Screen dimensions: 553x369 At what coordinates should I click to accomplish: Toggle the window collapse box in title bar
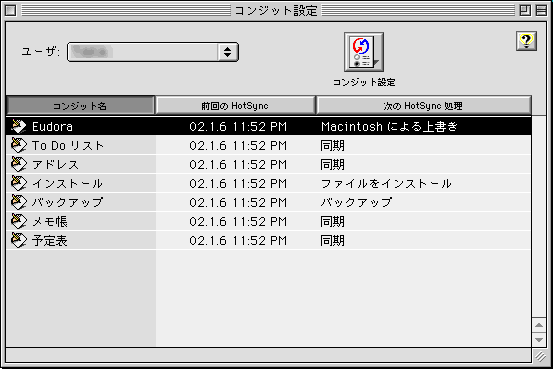coord(541,10)
